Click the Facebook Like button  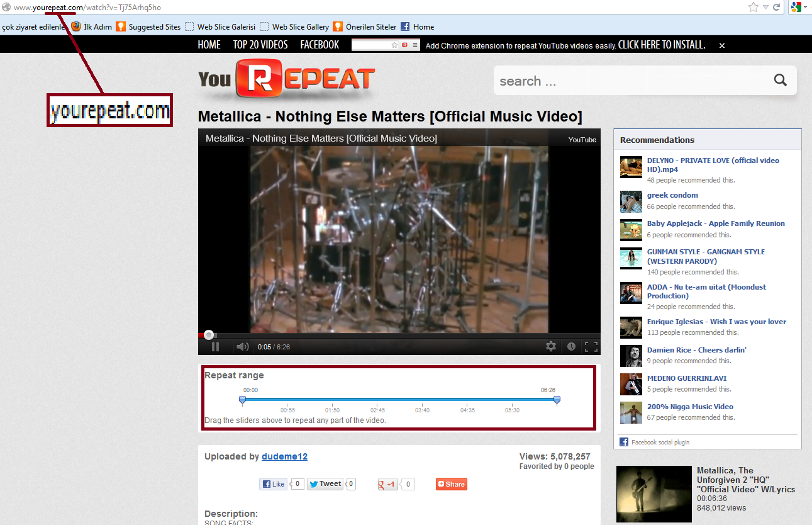click(x=274, y=484)
